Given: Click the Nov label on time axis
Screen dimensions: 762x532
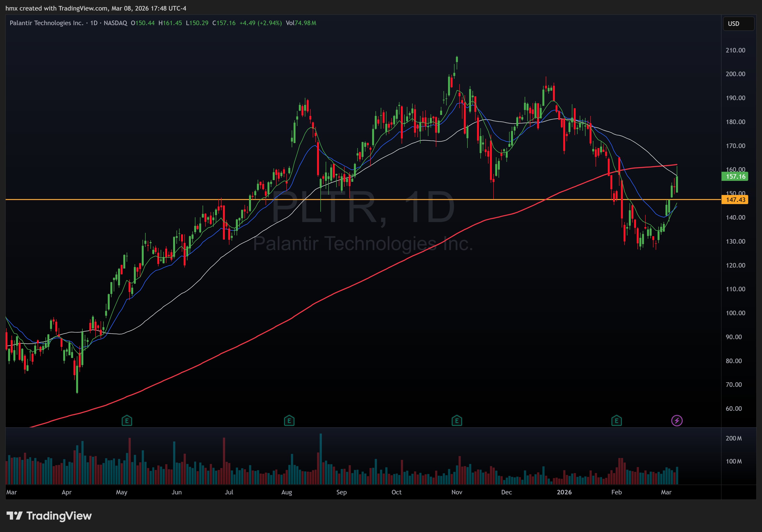Looking at the screenshot, I should (457, 492).
